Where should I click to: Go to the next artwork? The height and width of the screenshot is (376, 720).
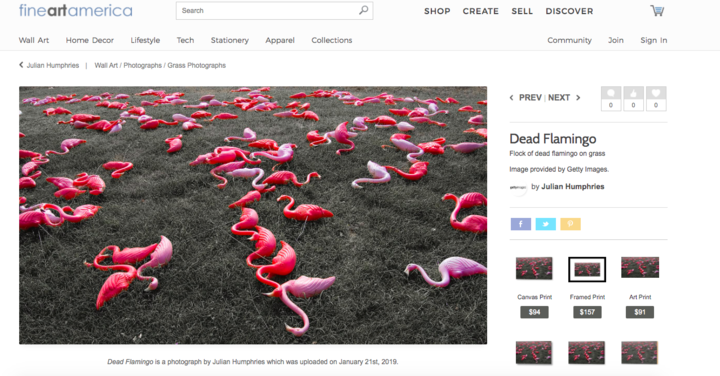(x=564, y=97)
